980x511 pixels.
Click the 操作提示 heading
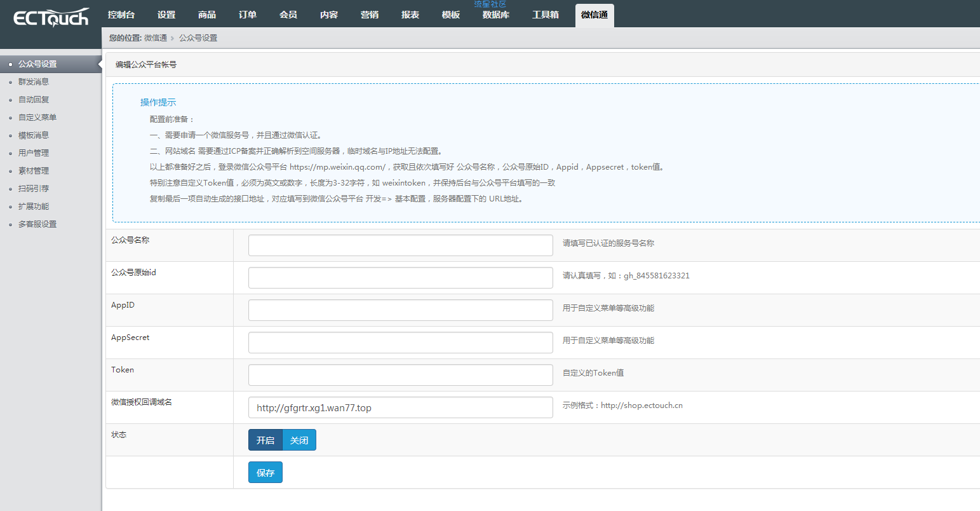point(158,102)
